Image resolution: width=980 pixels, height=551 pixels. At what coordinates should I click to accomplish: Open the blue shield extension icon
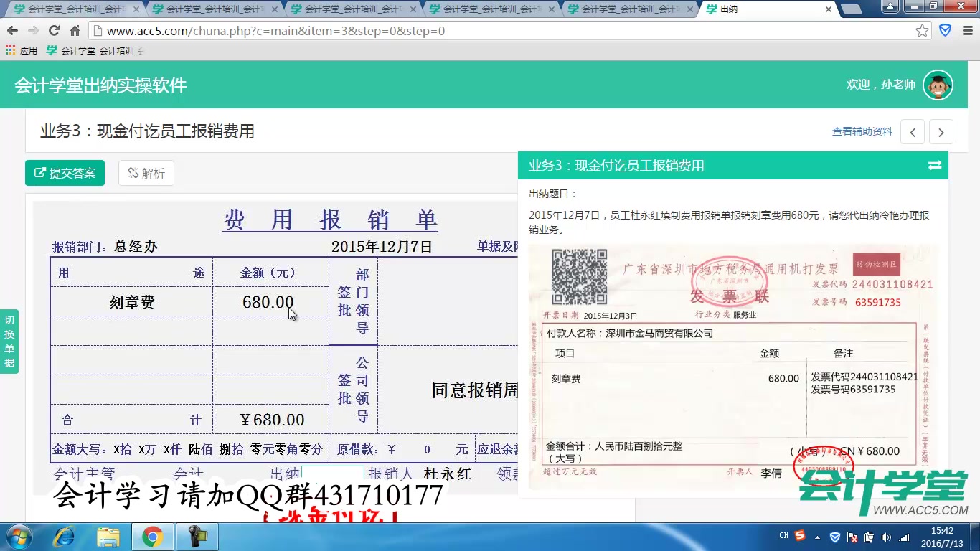click(x=946, y=31)
